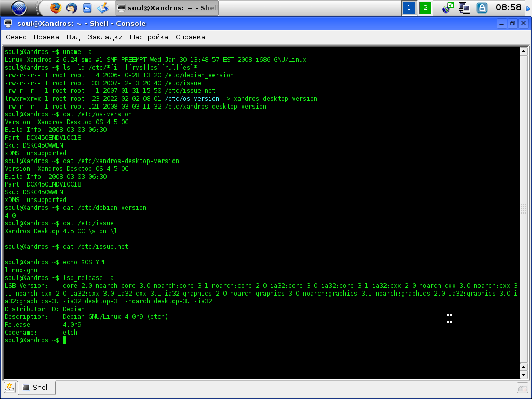Open the blue file manager panel icon
The width and height of the screenshot is (532, 399).
point(87,7)
